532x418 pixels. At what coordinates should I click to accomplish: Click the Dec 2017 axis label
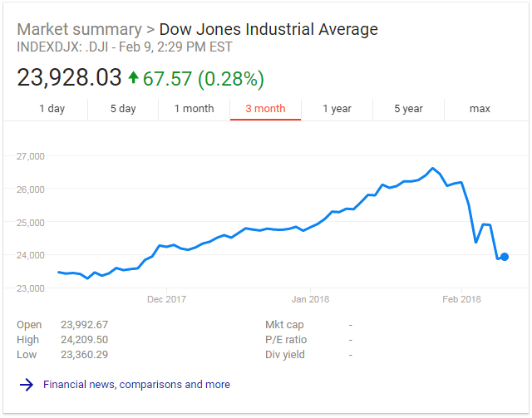(x=167, y=299)
